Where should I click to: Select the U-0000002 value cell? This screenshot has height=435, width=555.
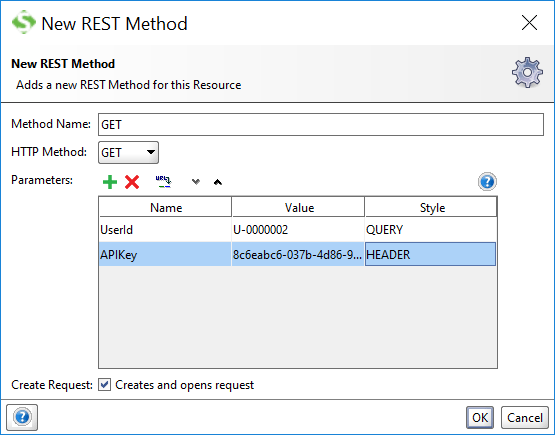(x=298, y=230)
